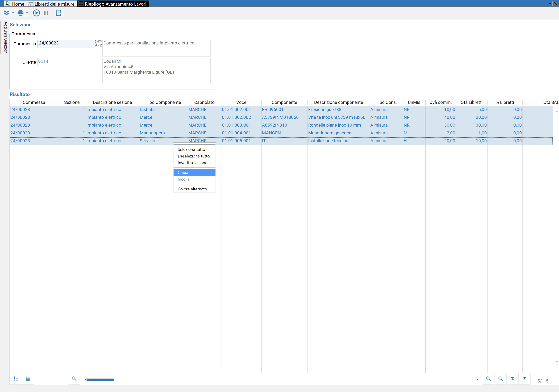Screen dimensions: 559x392
Task: Sort by the Capitolato column header
Action: 204,102
